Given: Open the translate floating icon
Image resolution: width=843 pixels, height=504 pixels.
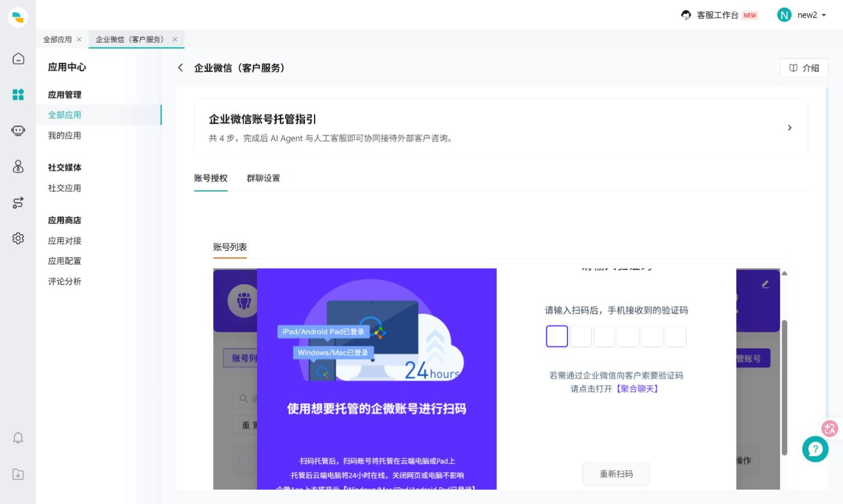Looking at the screenshot, I should pyautogui.click(x=830, y=428).
